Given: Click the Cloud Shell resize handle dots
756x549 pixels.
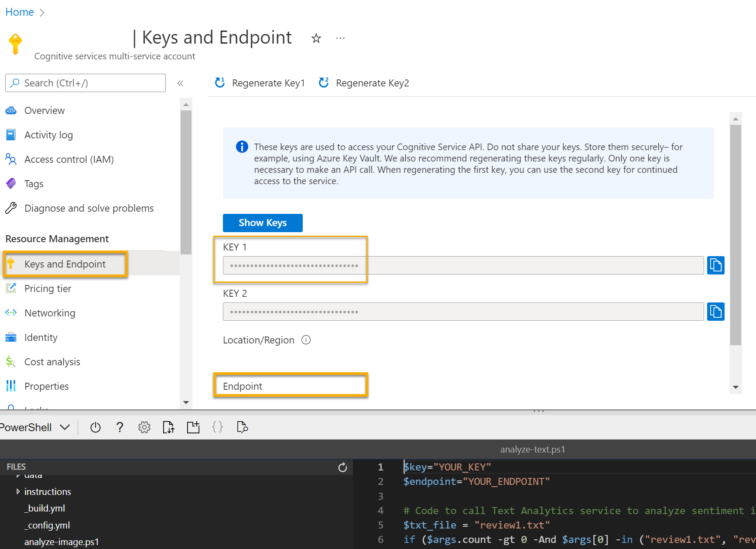Looking at the screenshot, I should 539,411.
